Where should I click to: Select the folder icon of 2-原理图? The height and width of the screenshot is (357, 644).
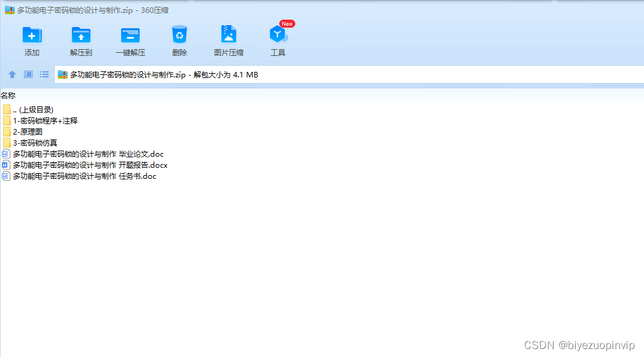click(x=7, y=131)
